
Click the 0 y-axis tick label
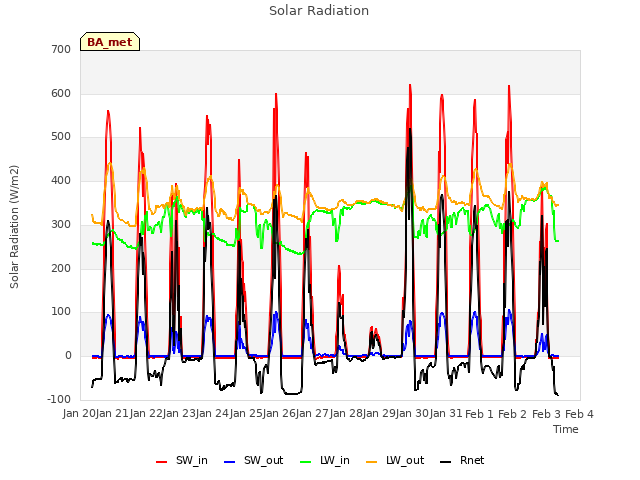click(68, 356)
